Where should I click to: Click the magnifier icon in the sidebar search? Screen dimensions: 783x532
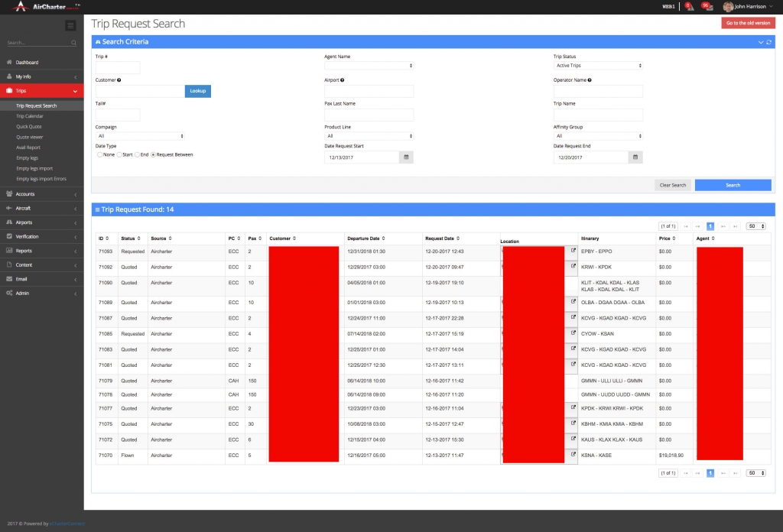pos(73,43)
